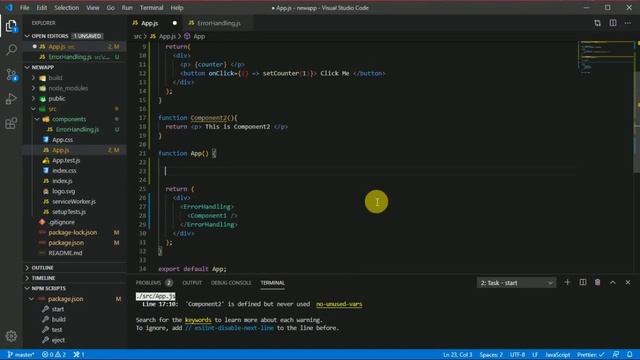The width and height of the screenshot is (640, 360).
Task: Click the notifications bell in status bar
Action: (x=630, y=354)
